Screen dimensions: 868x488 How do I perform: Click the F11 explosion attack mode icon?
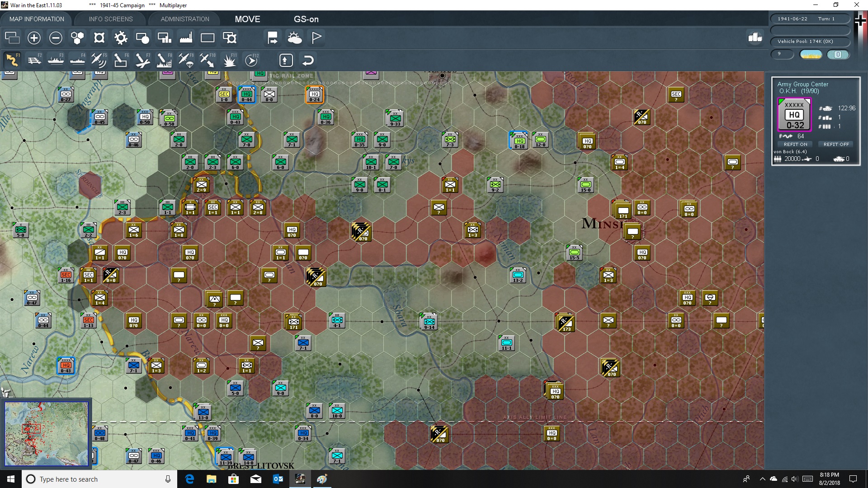[x=230, y=60]
